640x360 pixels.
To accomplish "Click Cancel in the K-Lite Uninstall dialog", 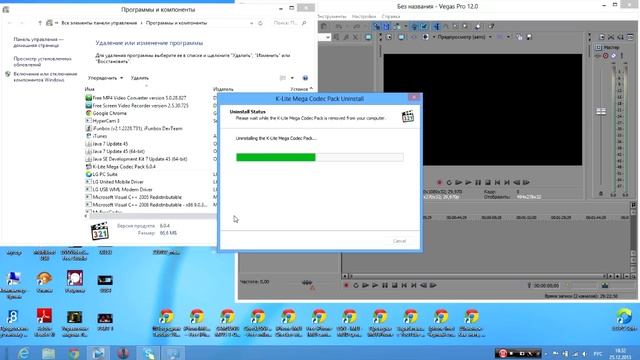I will click(x=399, y=241).
